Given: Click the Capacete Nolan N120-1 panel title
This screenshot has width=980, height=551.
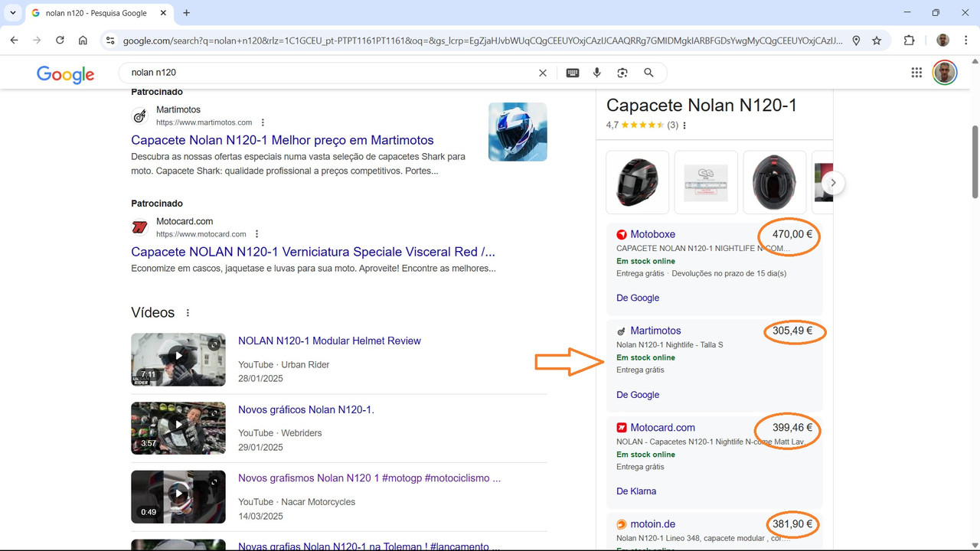Looking at the screenshot, I should (701, 106).
